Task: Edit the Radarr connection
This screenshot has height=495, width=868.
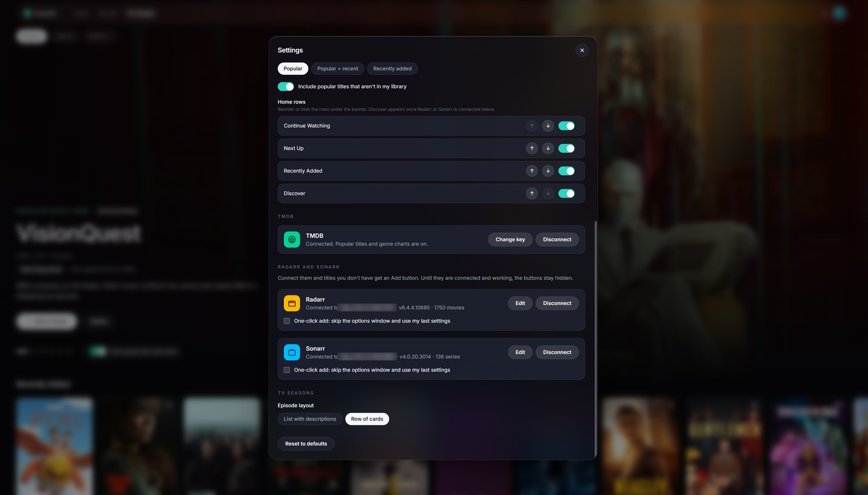Action: point(520,304)
